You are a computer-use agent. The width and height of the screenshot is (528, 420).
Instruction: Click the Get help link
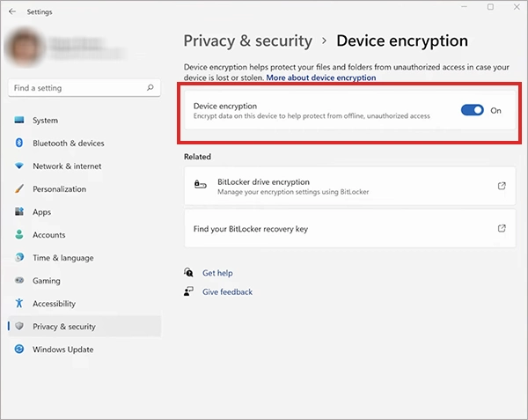pyautogui.click(x=217, y=273)
